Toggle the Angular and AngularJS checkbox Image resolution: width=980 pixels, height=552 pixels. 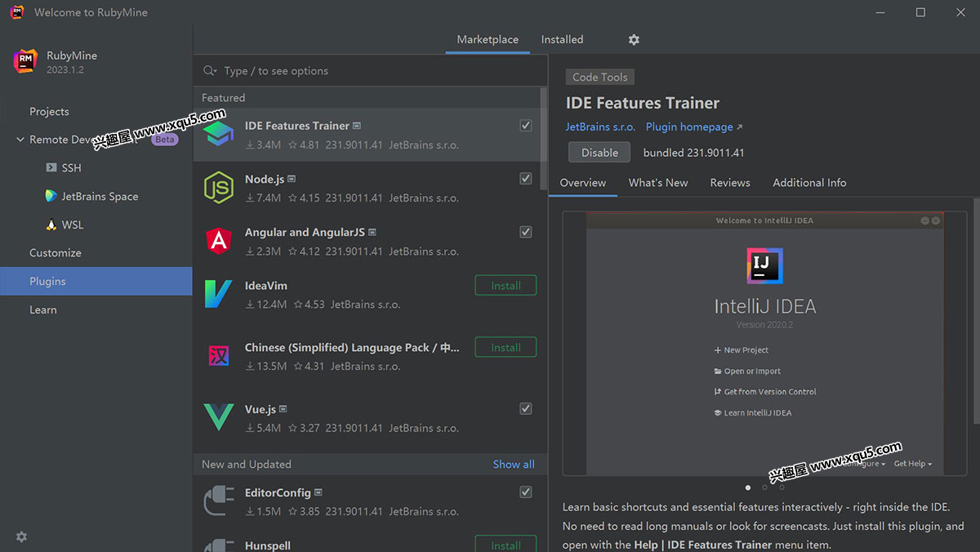click(x=526, y=232)
